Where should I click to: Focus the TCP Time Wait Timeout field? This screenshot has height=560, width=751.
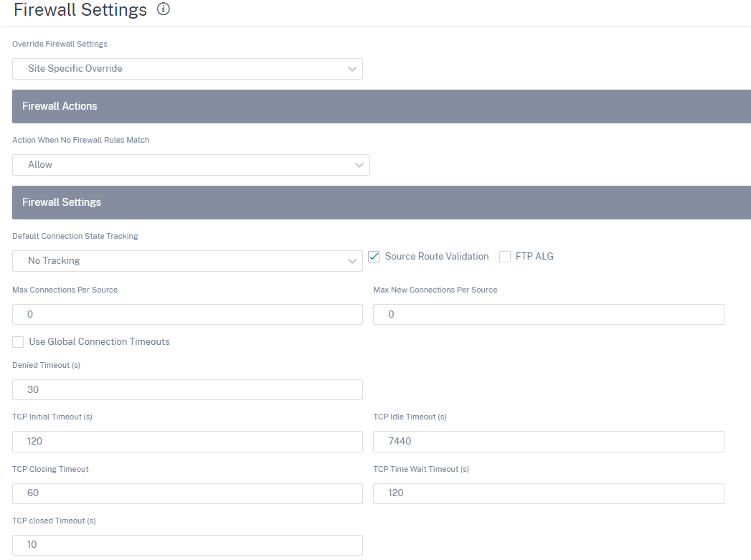click(x=549, y=493)
